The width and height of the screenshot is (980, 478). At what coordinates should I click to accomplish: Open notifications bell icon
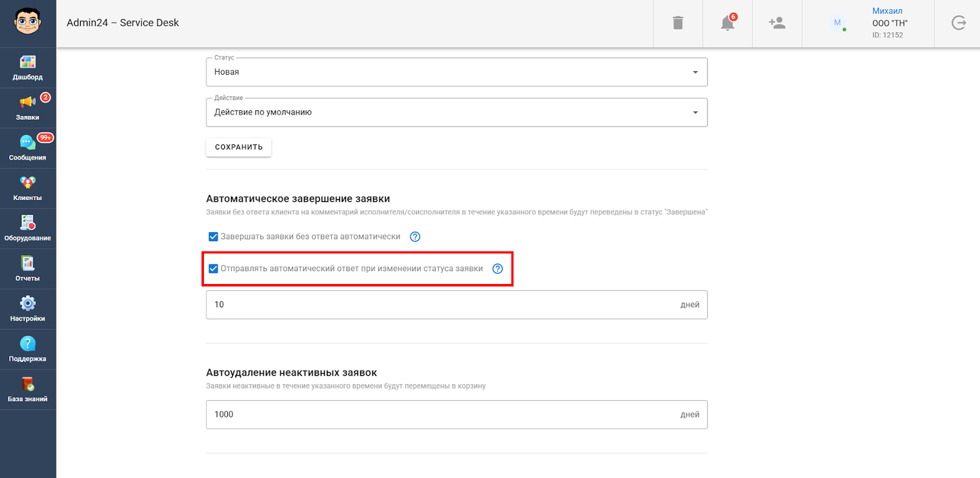[728, 23]
